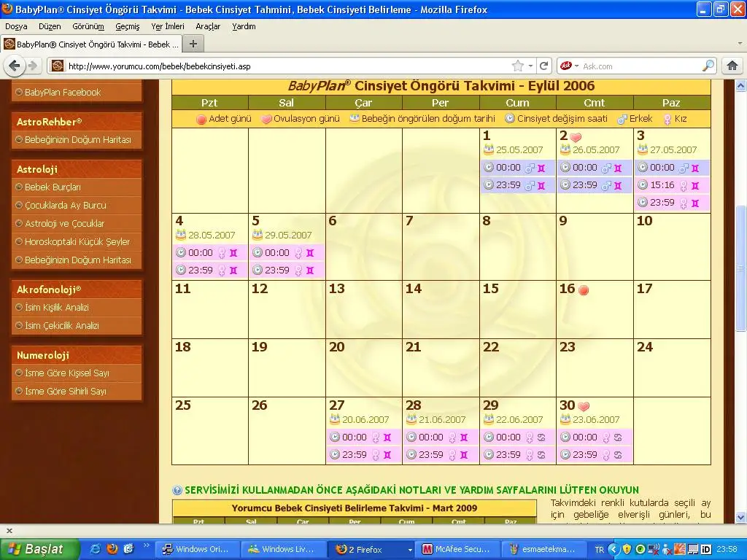Click the security shield tray icon
The width and height of the screenshot is (747, 560).
coord(627,549)
